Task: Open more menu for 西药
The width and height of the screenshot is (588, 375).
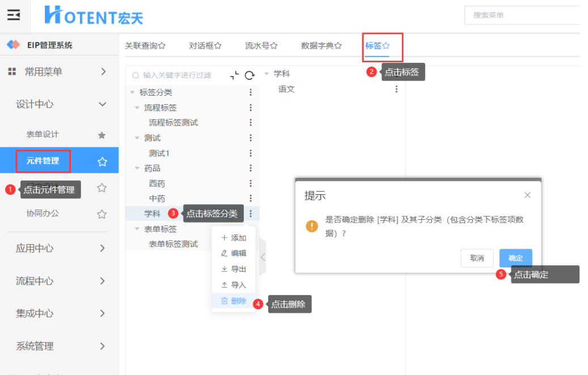Action: [x=251, y=184]
